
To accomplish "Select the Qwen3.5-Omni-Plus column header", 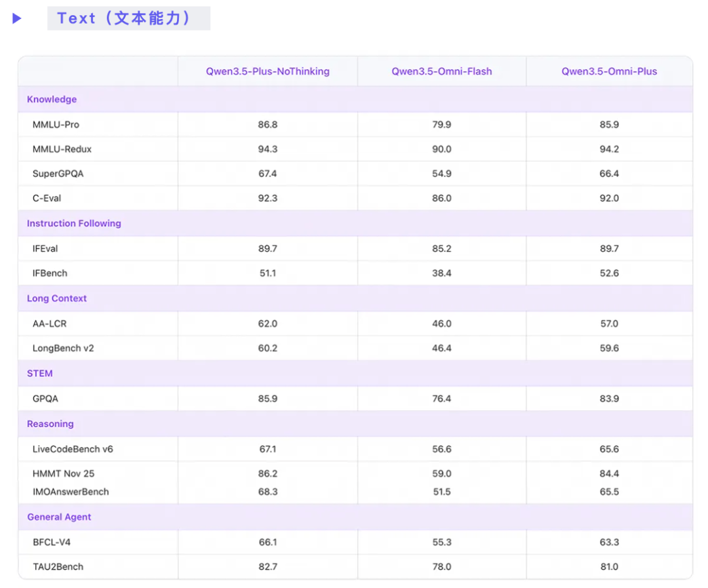I will pyautogui.click(x=609, y=71).
